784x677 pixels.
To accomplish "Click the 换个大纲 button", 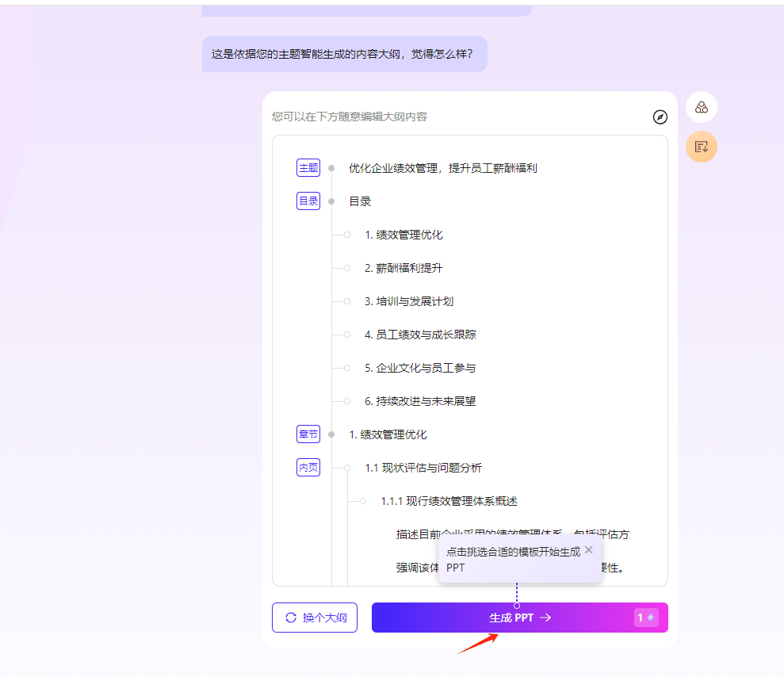I will 314,618.
